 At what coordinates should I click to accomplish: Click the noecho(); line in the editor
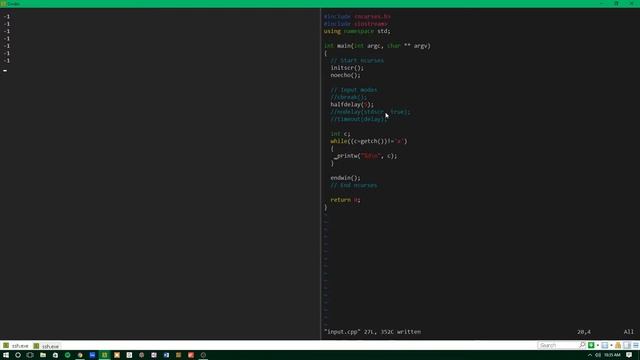pos(345,75)
